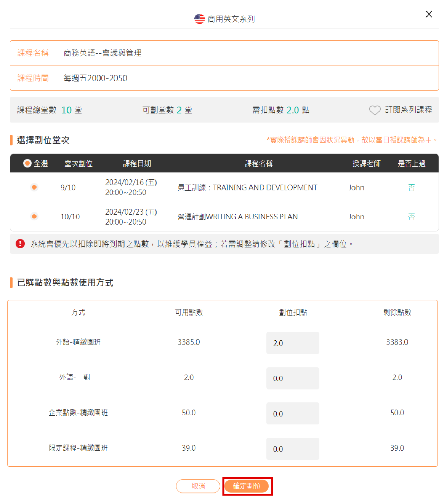
Task: Click the 商用英文系列 dialog title
Action: point(231,19)
